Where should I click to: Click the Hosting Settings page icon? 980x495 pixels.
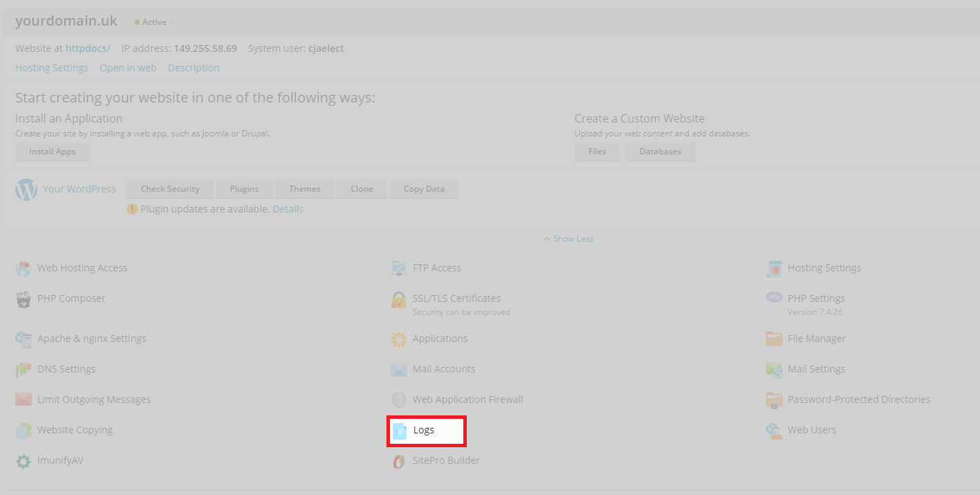[774, 269]
